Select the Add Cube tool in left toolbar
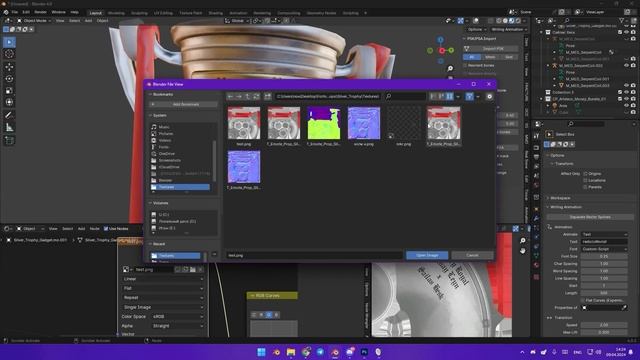The image size is (640, 360). [x=9, y=140]
